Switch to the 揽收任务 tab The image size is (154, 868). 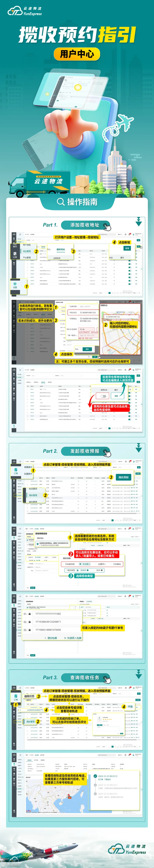tap(29, 696)
